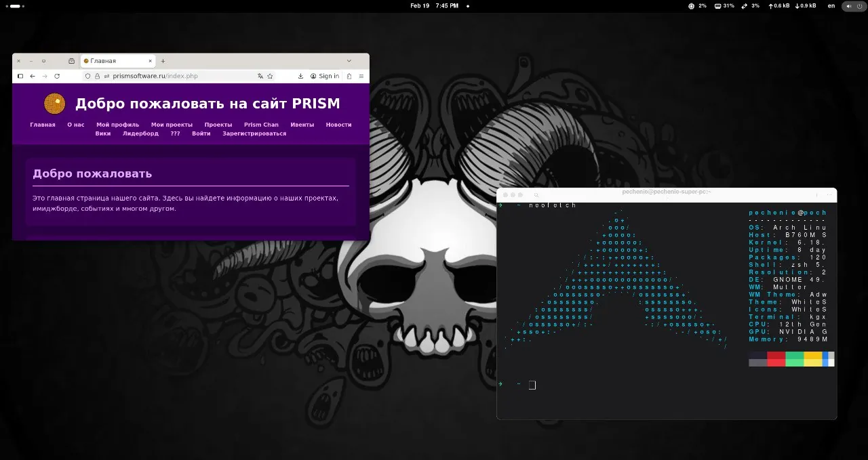Select the Добро пожаловать на сайт PRISM title
This screenshot has width=868, height=460.
[x=208, y=104]
